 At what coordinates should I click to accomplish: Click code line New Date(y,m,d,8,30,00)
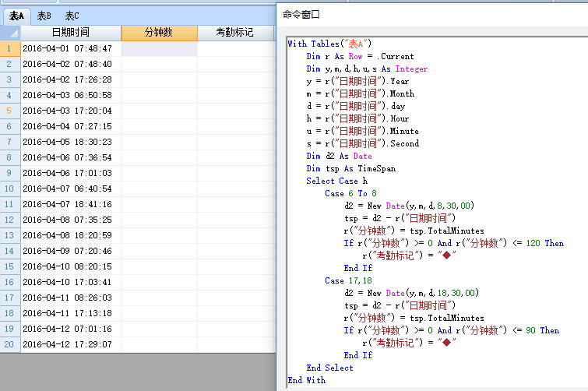[410, 206]
